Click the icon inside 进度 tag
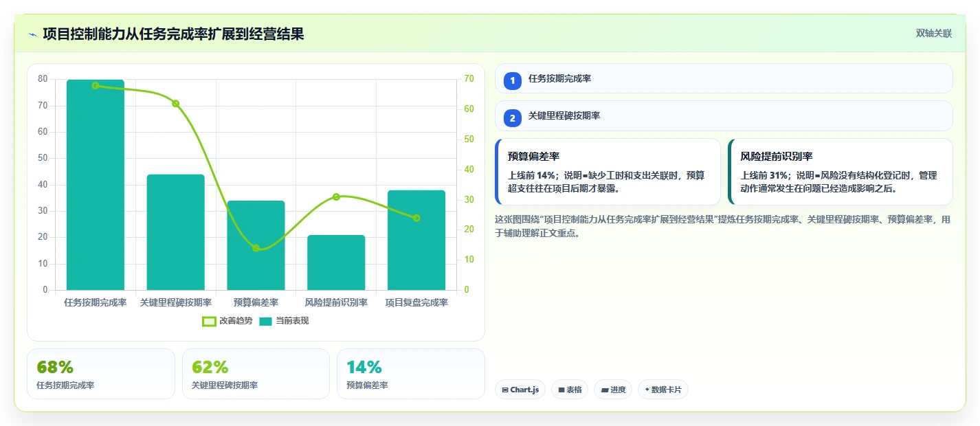980x426 pixels. pyautogui.click(x=605, y=390)
